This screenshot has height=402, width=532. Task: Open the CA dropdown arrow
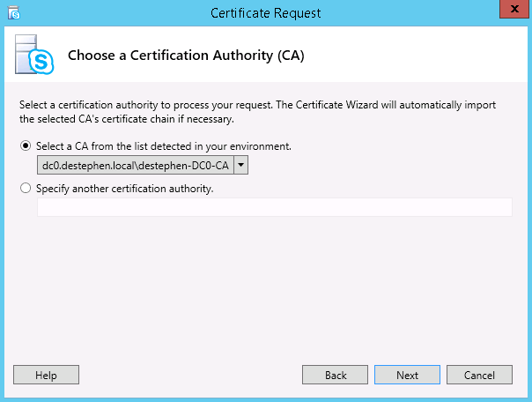pos(240,165)
